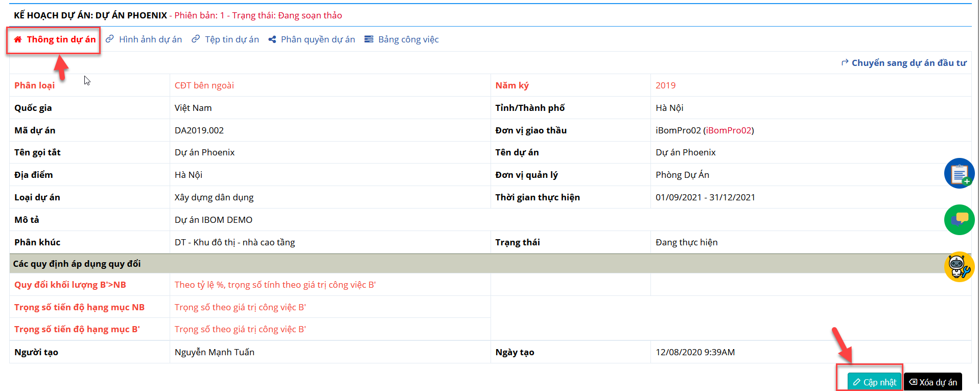Image resolution: width=980 pixels, height=391 pixels.
Task: Click the Quy đổi khối lượng B'>NB label
Action: click(70, 285)
